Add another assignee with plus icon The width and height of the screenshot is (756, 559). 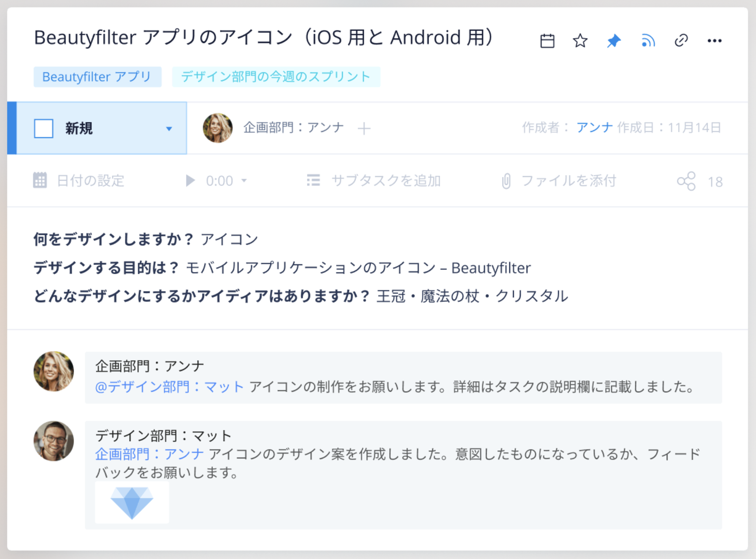(x=364, y=129)
